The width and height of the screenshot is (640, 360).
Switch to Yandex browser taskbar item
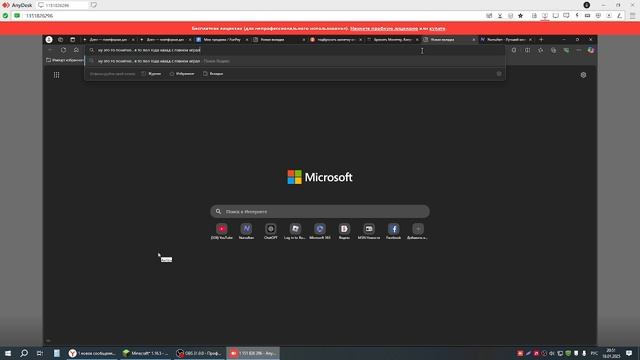92,353
